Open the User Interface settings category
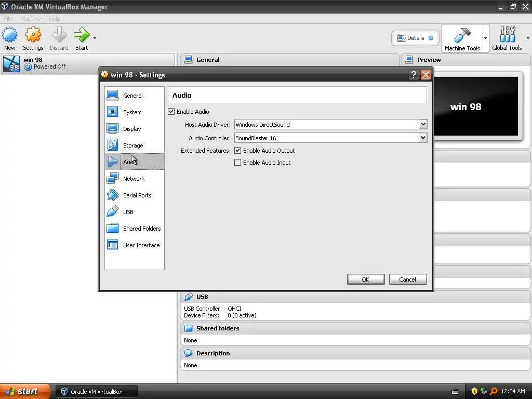The height and width of the screenshot is (399, 532). click(x=135, y=245)
